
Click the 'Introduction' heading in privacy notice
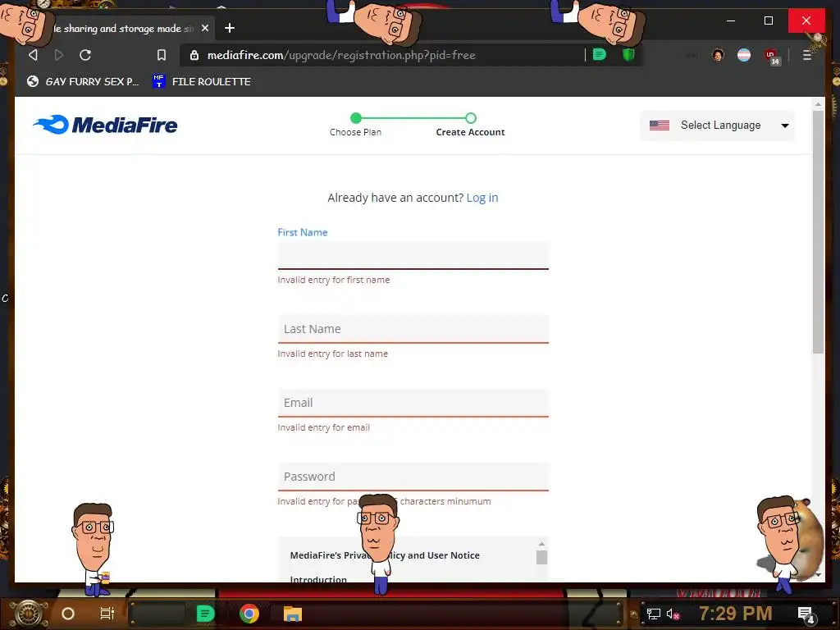pyautogui.click(x=318, y=579)
